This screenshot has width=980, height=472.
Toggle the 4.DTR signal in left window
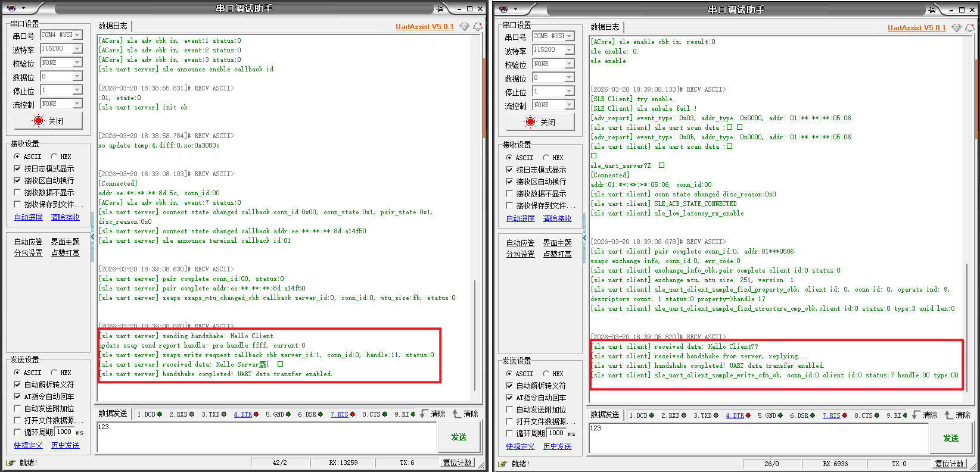pyautogui.click(x=245, y=414)
